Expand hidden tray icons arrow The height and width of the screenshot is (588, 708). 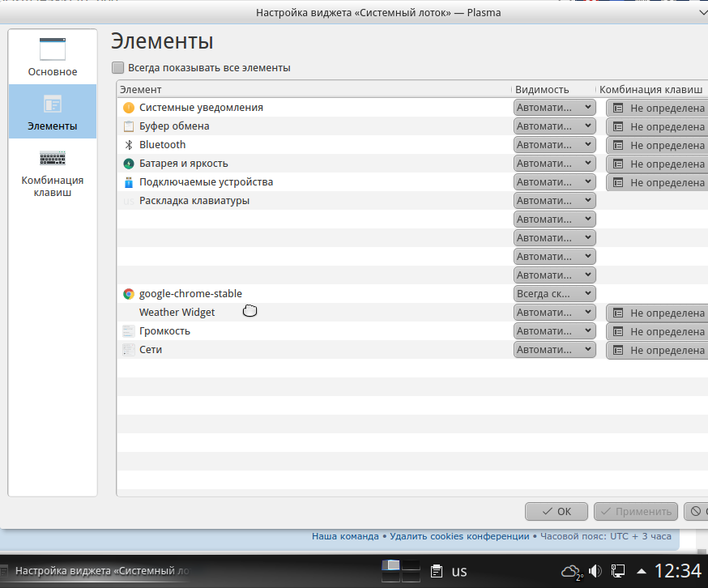[642, 571]
